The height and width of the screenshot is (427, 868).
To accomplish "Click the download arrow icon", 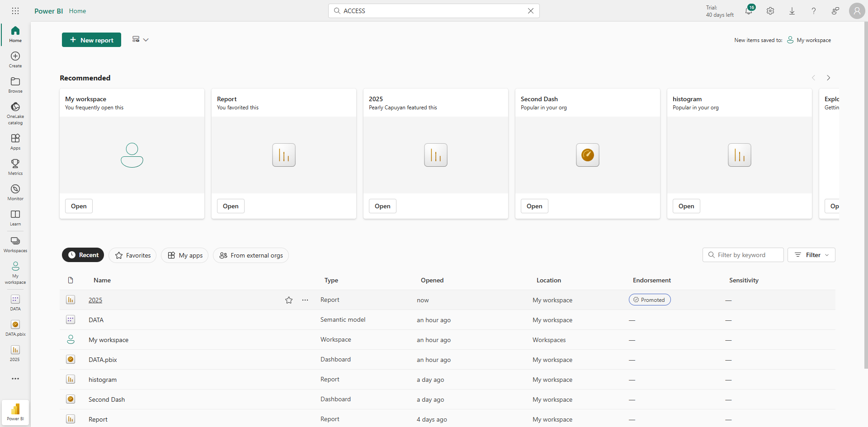I will click(792, 11).
